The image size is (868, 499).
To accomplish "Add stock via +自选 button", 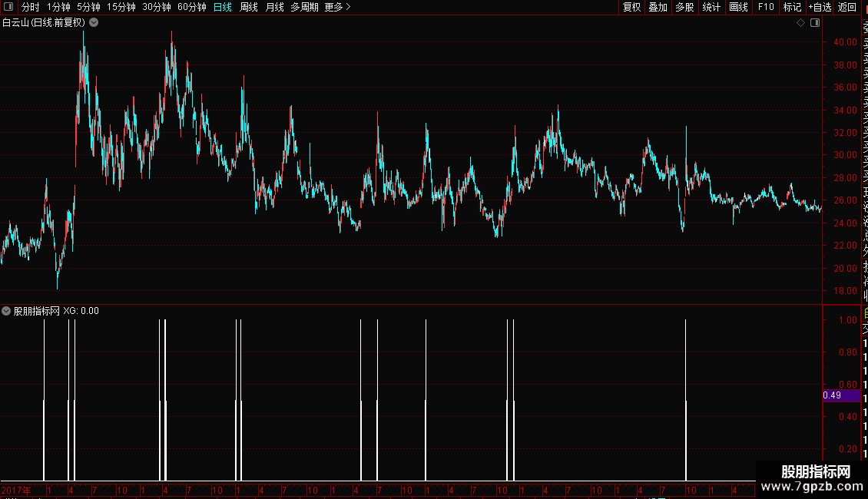I will [x=820, y=7].
